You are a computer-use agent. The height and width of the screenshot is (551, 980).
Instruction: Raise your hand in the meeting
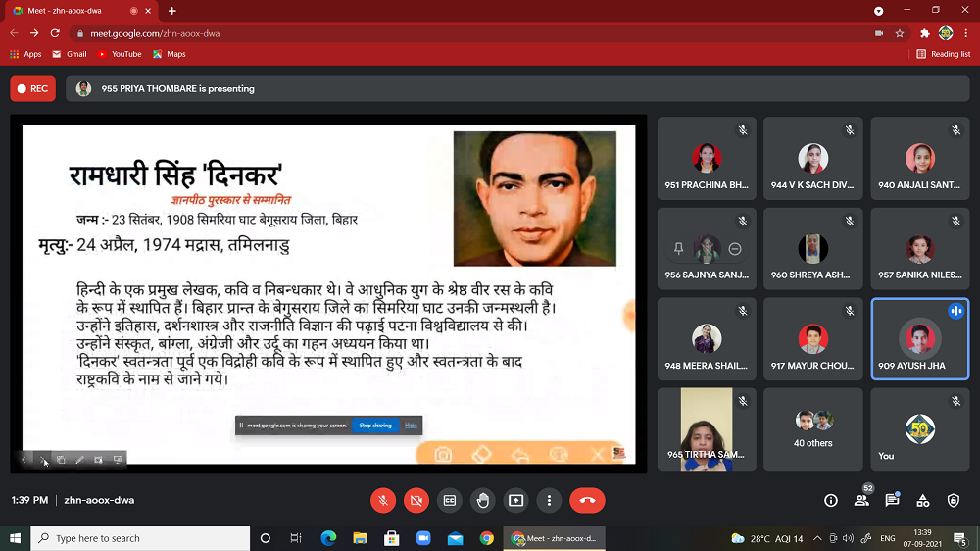[483, 500]
